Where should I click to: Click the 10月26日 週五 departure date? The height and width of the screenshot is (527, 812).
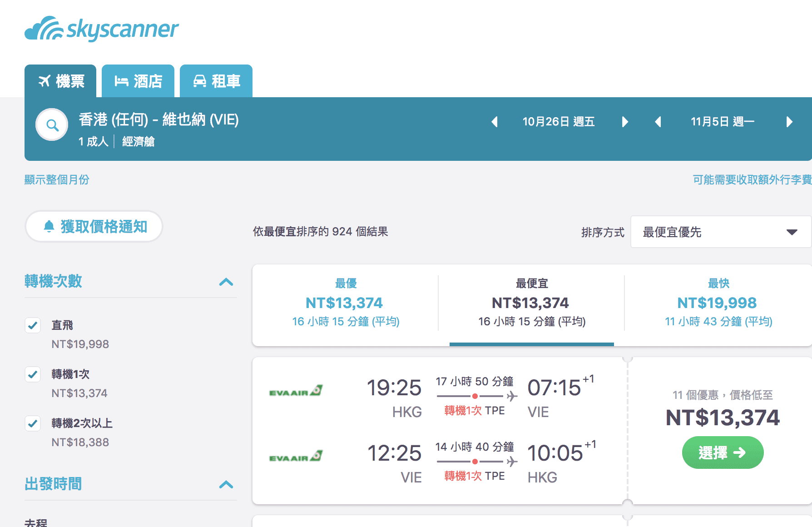559,122
